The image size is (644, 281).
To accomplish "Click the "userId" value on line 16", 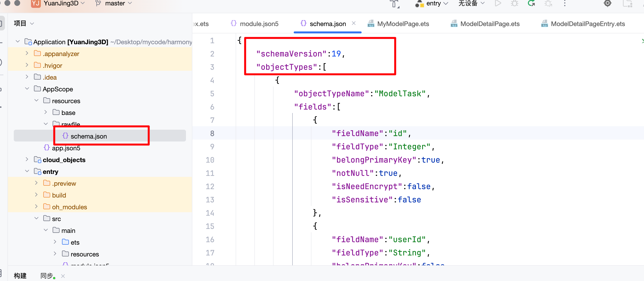I will coord(407,239).
